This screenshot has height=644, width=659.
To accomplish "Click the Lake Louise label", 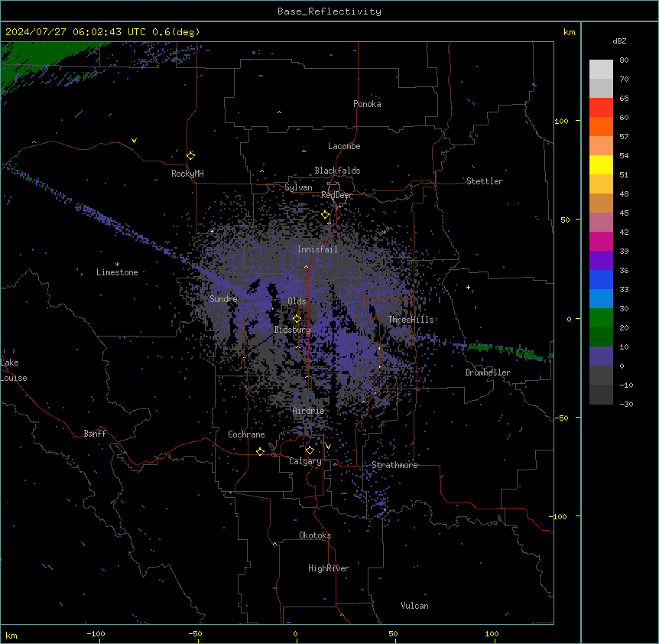I will point(14,370).
